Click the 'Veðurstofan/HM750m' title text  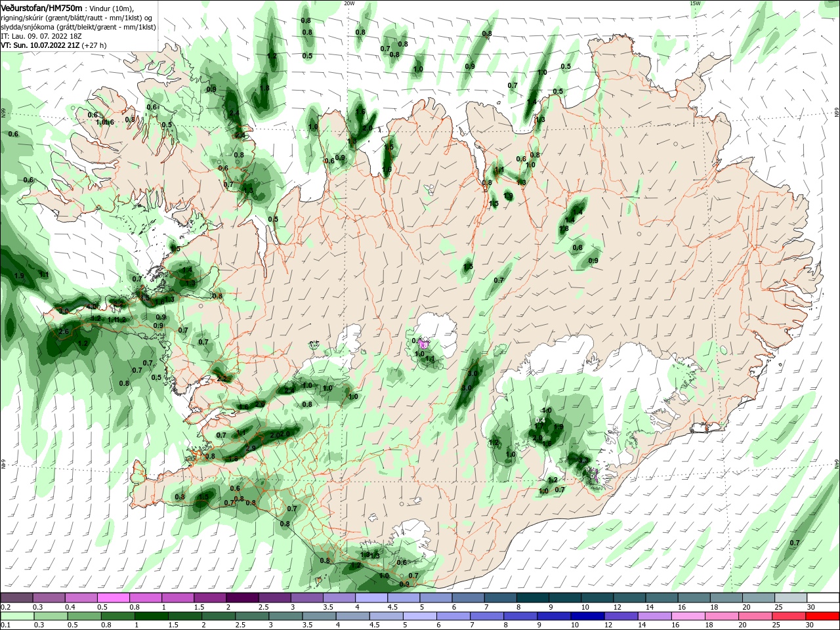coord(41,8)
